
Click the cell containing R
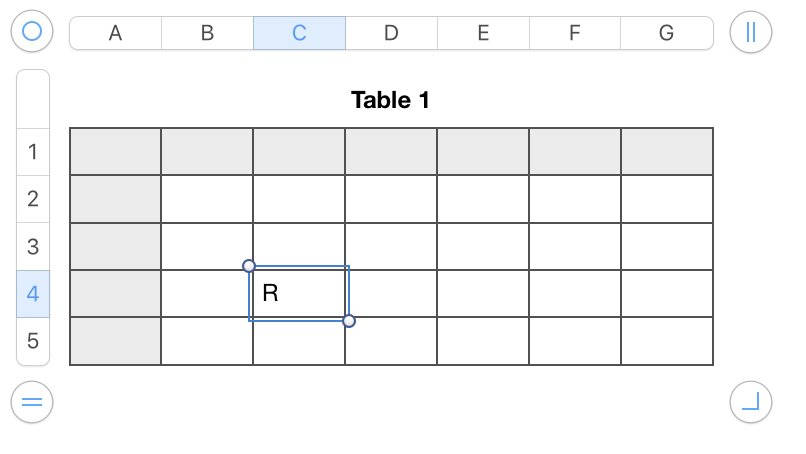pos(299,294)
